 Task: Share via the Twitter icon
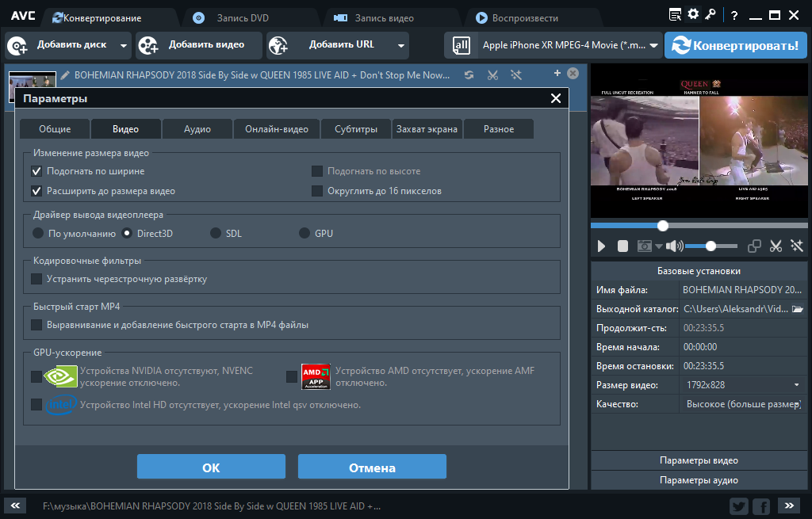pos(738,506)
